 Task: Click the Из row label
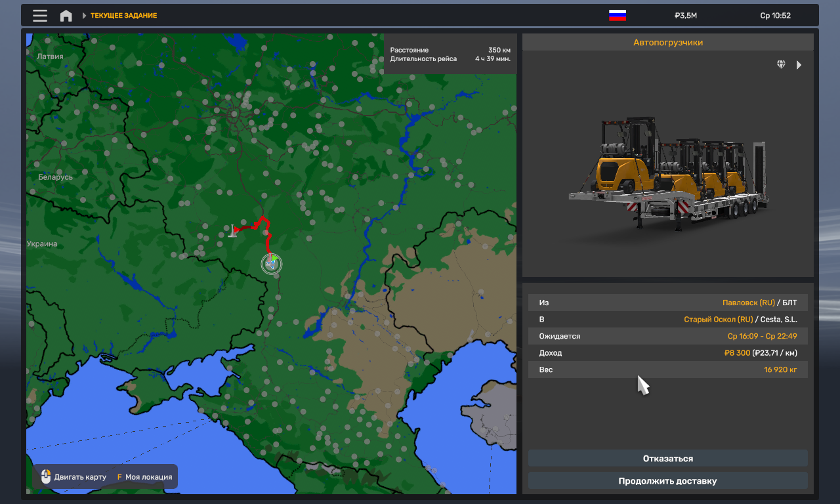pyautogui.click(x=544, y=303)
